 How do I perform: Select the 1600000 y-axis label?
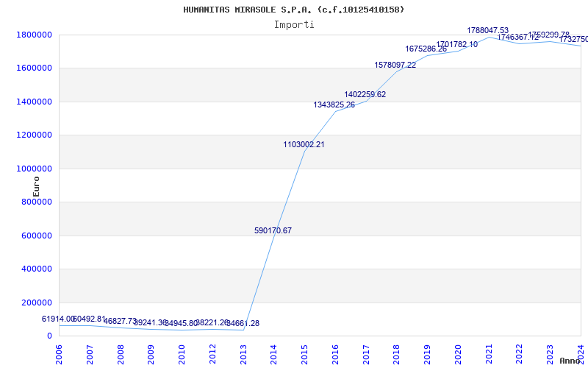click(34, 68)
